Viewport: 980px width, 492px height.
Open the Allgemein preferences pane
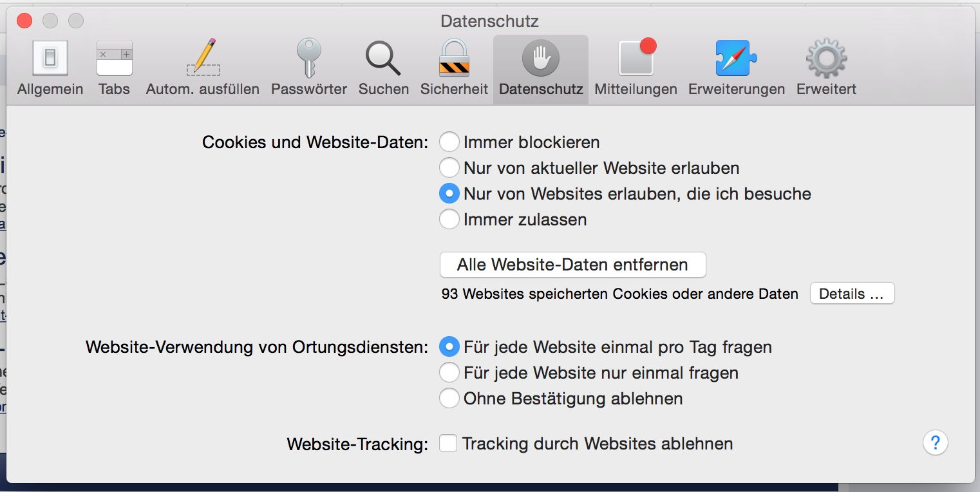pos(50,59)
